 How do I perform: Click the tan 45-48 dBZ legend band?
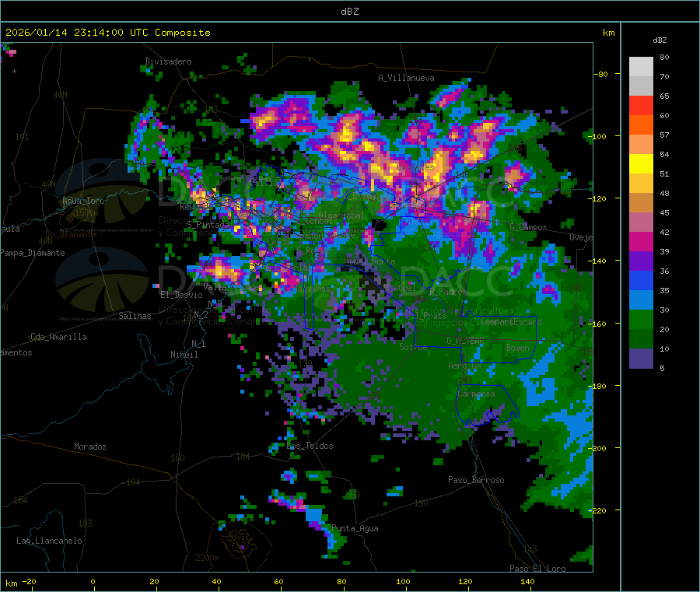click(641, 203)
